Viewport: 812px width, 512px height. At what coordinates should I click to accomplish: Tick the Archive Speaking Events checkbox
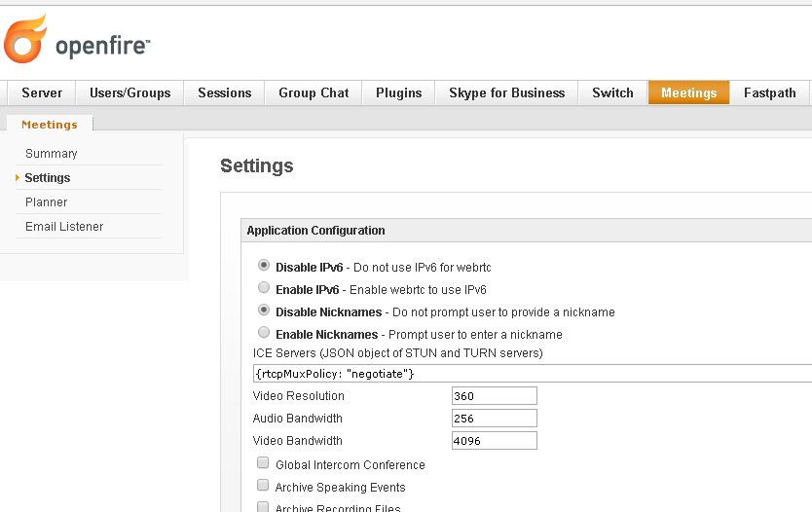pyautogui.click(x=263, y=486)
